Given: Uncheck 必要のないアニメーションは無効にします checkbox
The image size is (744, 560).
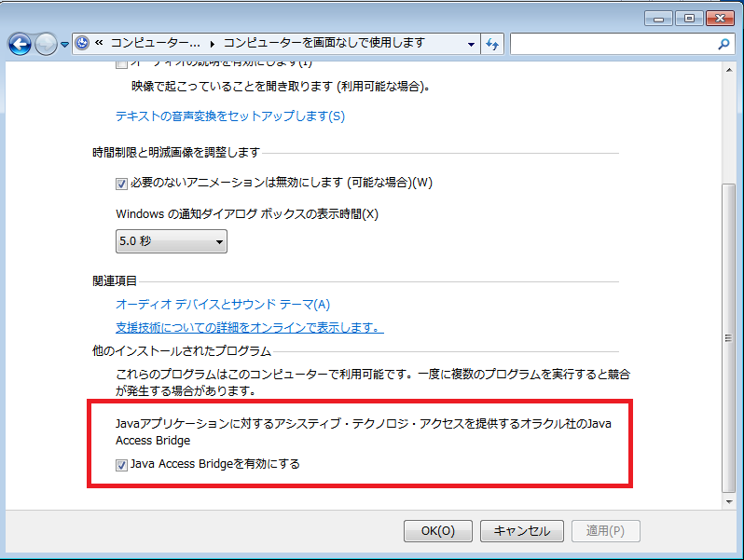Looking at the screenshot, I should pyautogui.click(x=121, y=183).
